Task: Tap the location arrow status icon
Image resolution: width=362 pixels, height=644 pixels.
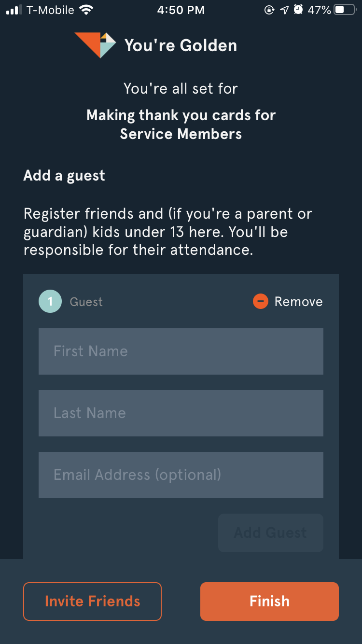Action: (x=284, y=10)
